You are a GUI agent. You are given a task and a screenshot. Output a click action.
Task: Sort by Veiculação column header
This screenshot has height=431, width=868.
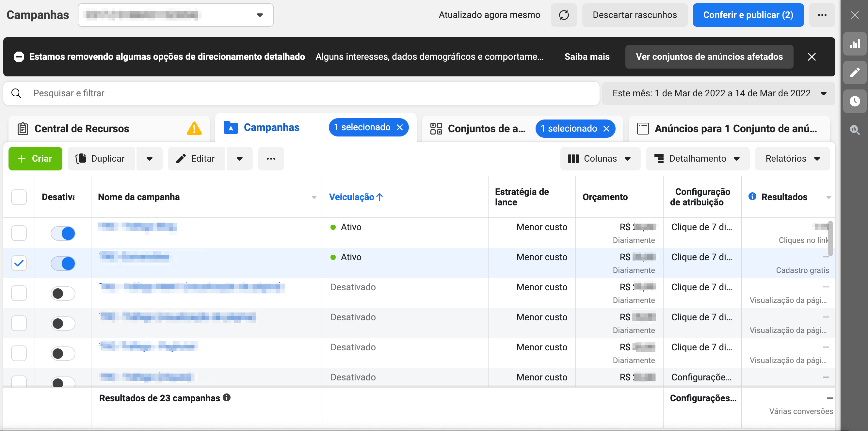coord(356,197)
